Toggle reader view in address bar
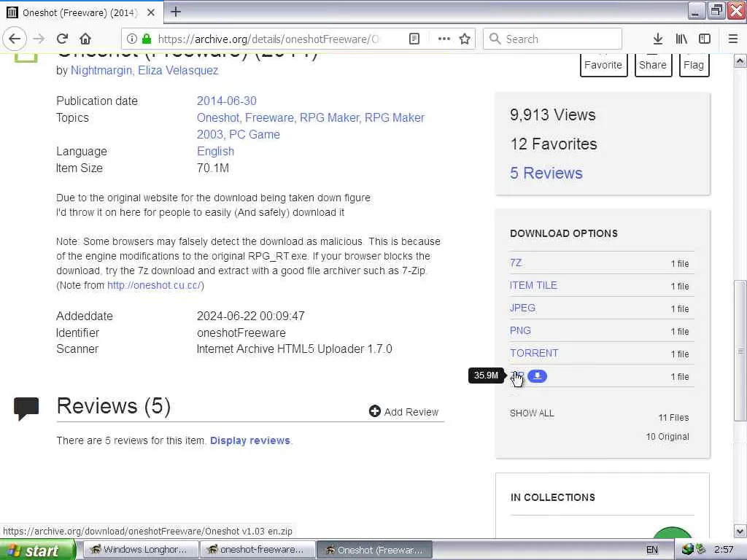This screenshot has width=747, height=560. coord(414,39)
